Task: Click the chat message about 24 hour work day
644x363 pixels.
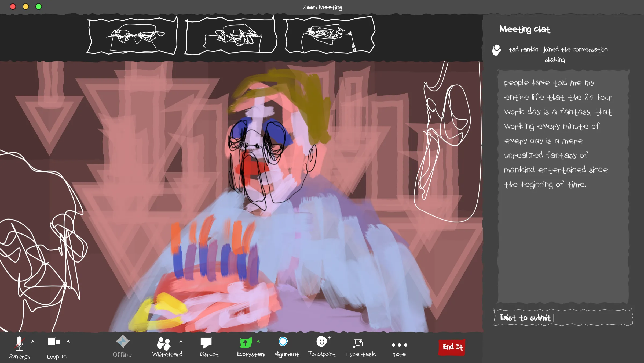Action: point(558,134)
